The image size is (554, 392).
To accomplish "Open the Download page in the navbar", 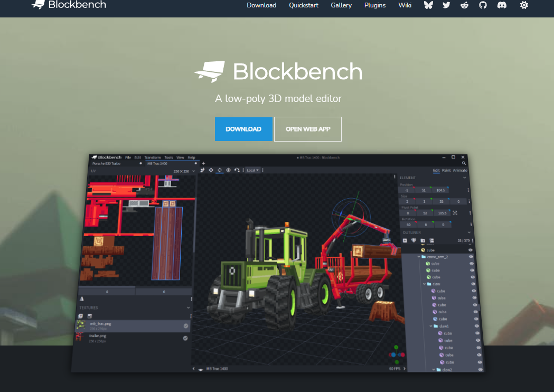I will (x=261, y=5).
